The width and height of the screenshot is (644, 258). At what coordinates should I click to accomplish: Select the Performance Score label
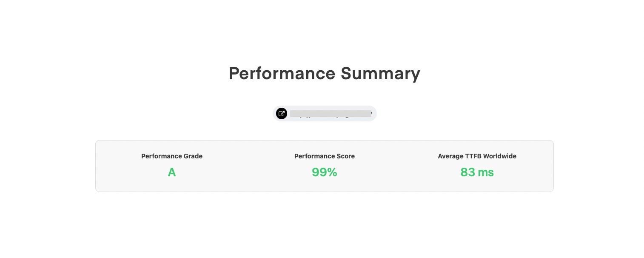(324, 156)
